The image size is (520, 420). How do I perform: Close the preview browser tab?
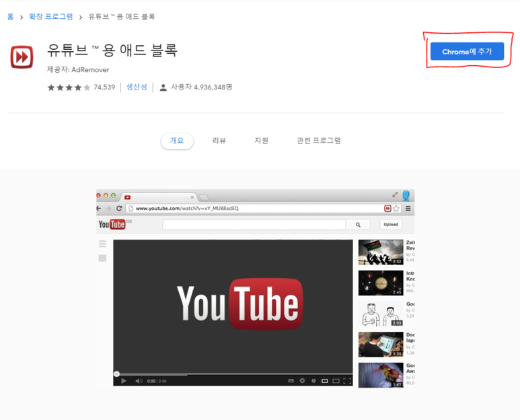(x=192, y=197)
